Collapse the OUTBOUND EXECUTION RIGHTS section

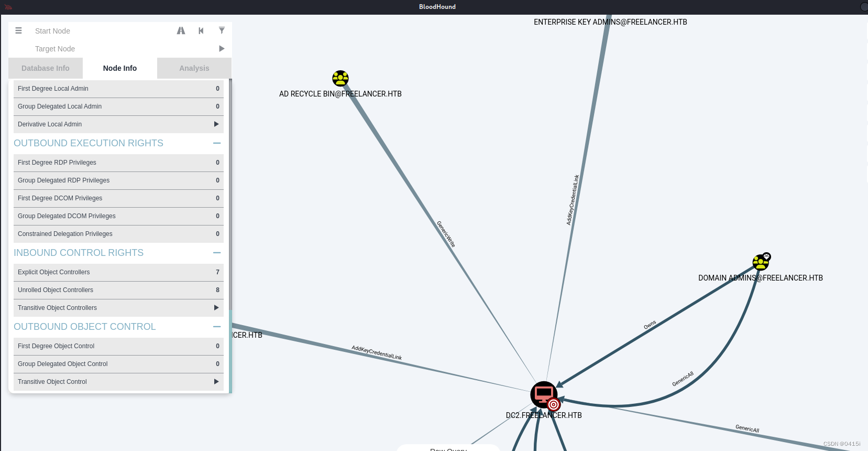217,143
